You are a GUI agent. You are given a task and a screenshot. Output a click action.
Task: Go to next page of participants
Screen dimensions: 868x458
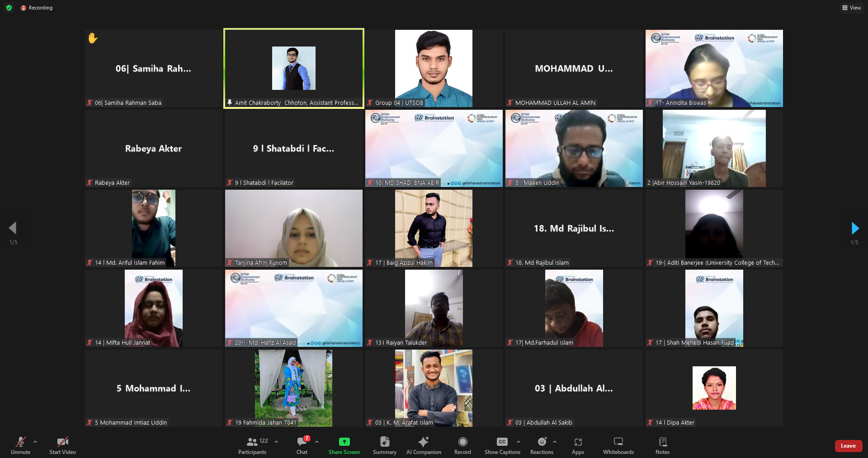click(854, 228)
